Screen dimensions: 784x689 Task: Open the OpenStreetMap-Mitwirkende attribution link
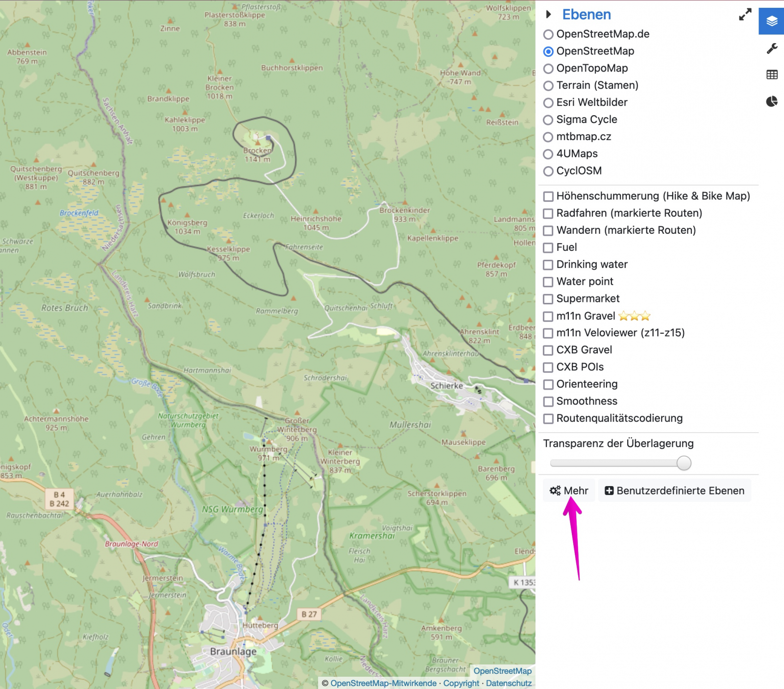click(383, 683)
